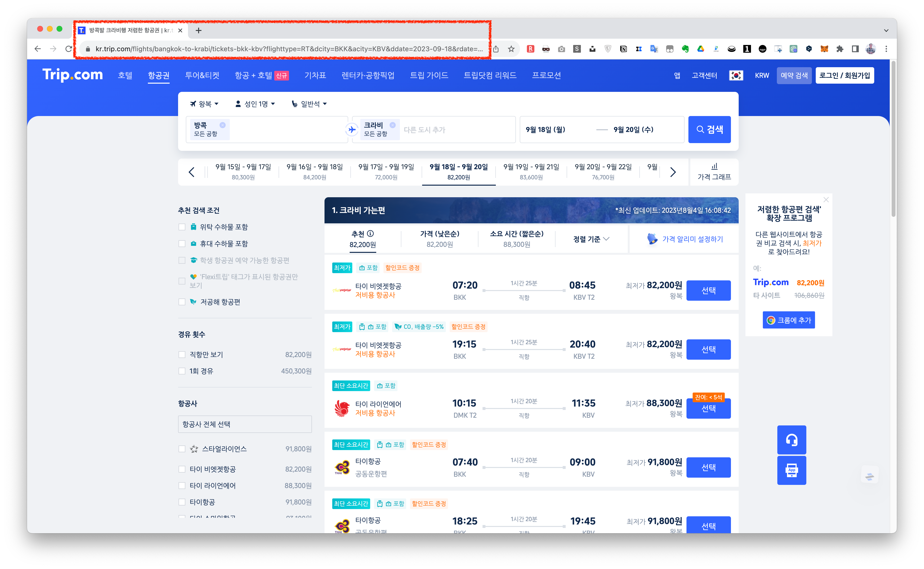Click 예약 검색 button

(x=794, y=76)
